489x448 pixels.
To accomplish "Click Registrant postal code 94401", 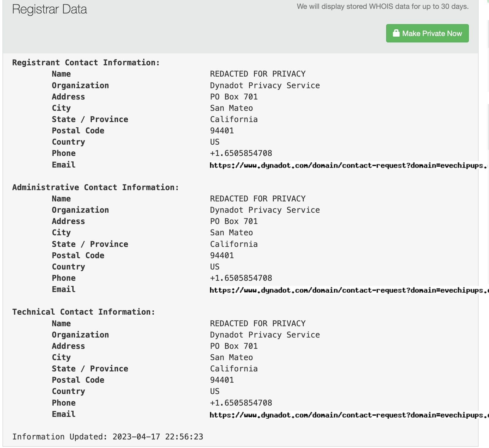I will (222, 131).
